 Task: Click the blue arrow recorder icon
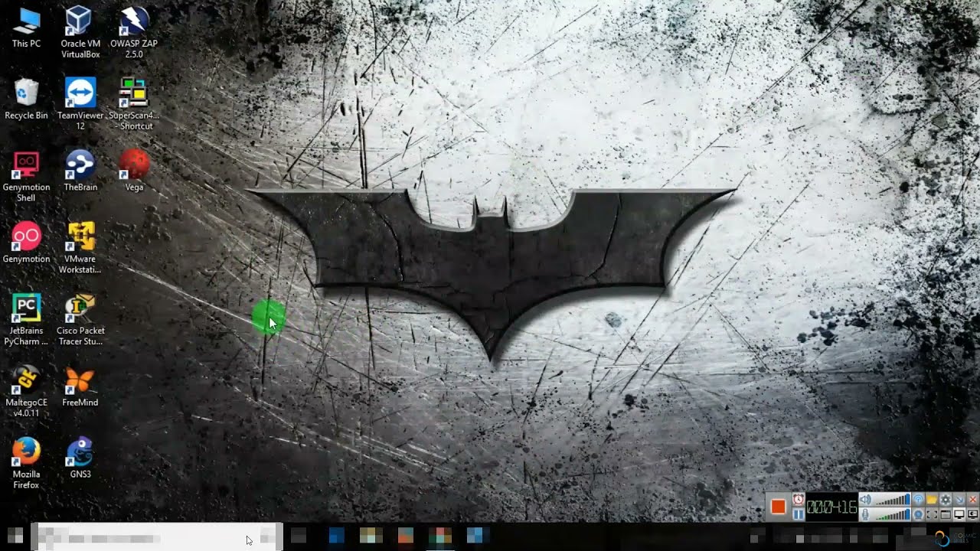[x=959, y=499]
